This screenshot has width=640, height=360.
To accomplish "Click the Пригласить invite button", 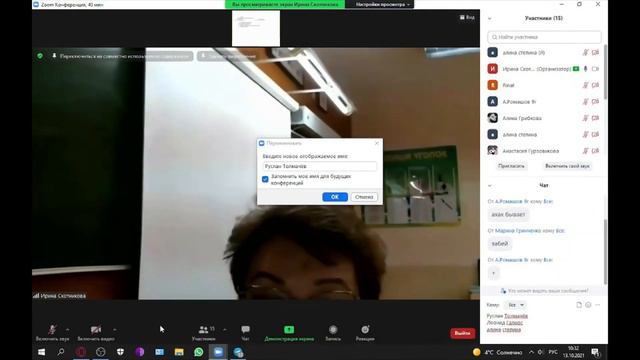I will (511, 166).
